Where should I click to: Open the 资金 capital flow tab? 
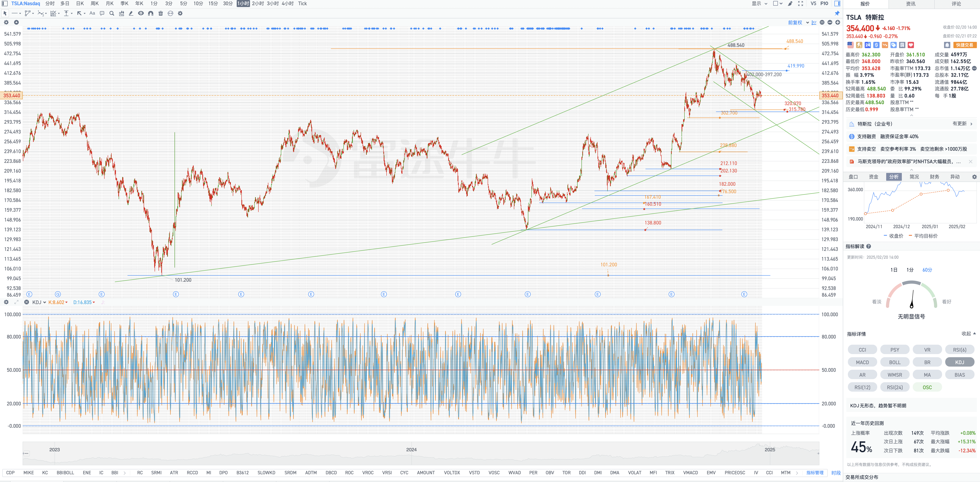[873, 177]
